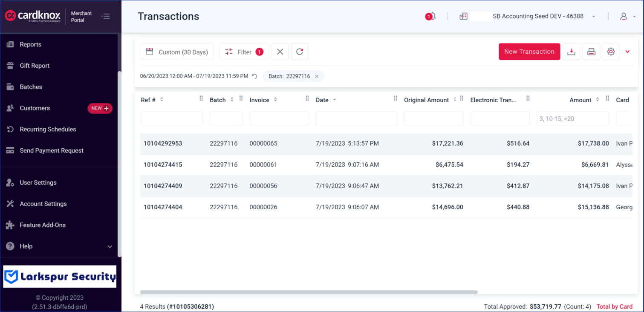
Task: Open the user profile icon
Action: [x=624, y=16]
